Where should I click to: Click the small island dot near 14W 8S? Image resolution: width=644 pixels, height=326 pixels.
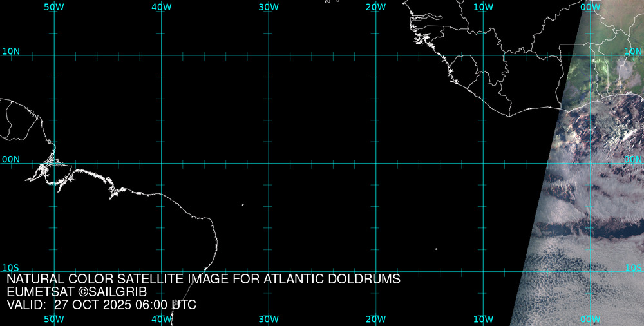click(436, 249)
